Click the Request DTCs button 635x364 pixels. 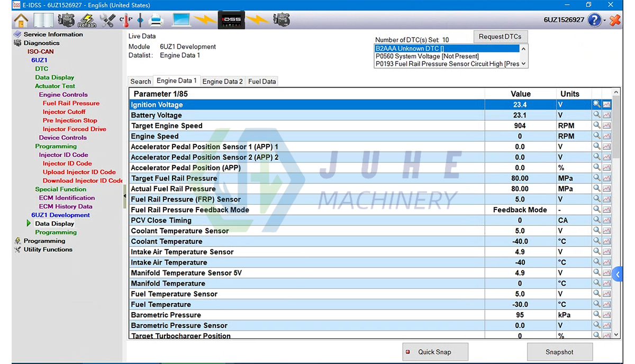pos(500,37)
